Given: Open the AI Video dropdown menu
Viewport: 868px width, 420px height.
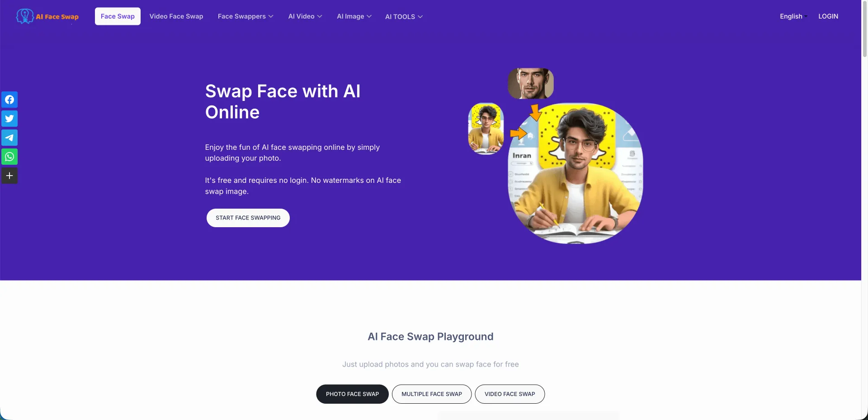Looking at the screenshot, I should point(305,16).
